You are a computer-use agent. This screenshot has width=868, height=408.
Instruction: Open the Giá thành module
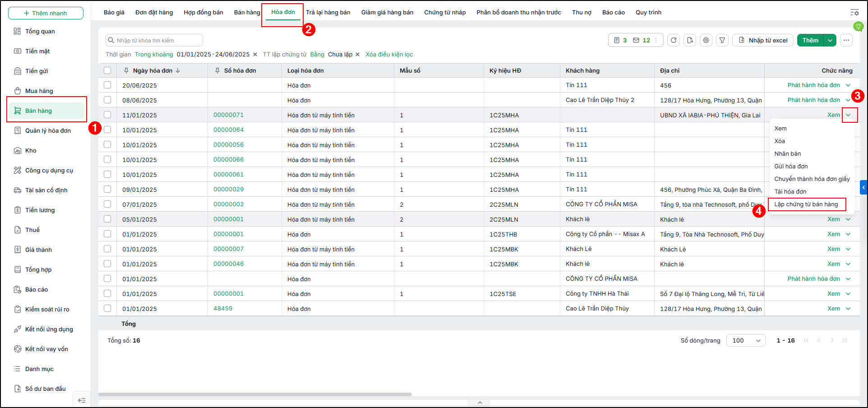38,250
